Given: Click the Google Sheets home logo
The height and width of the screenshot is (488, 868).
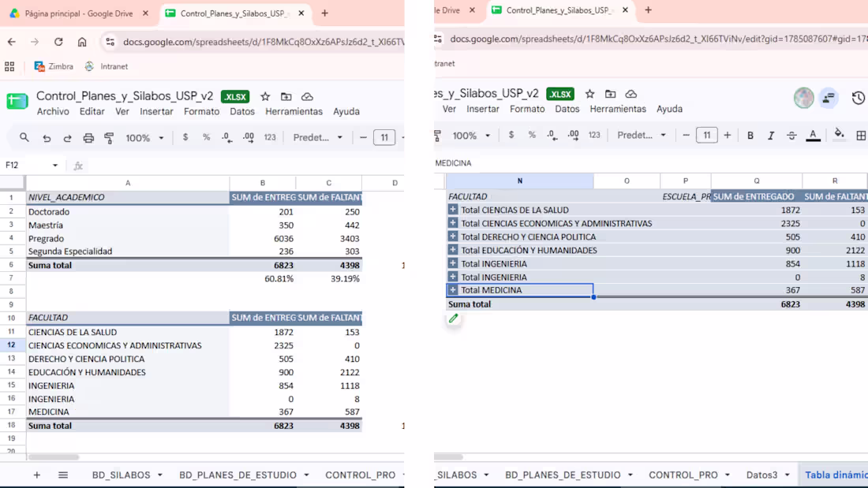Looking at the screenshot, I should (17, 101).
